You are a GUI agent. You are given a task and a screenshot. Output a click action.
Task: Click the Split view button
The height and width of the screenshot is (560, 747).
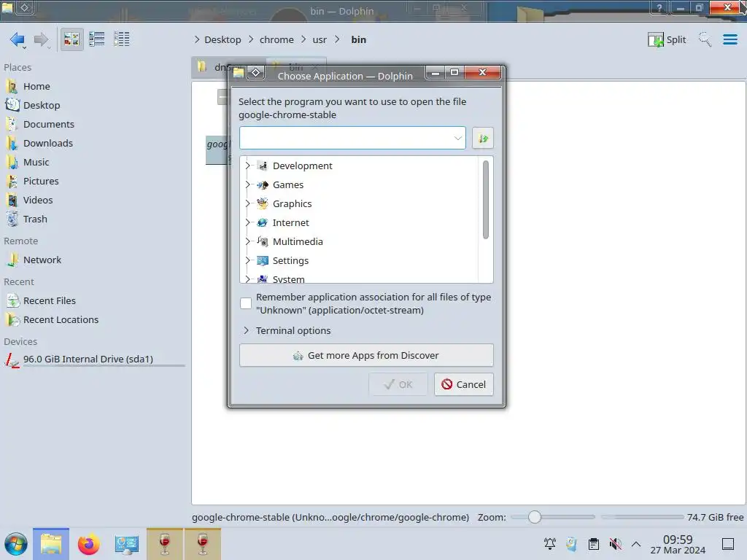pyautogui.click(x=667, y=39)
